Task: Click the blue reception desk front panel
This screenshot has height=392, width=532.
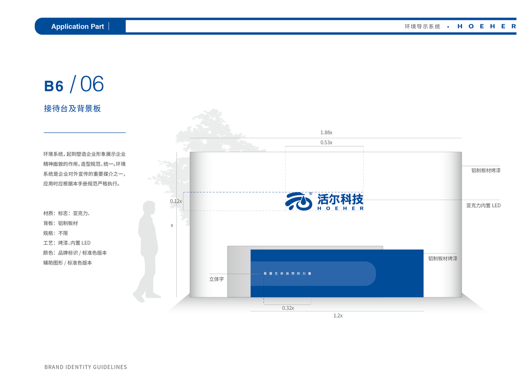Action: [x=337, y=273]
